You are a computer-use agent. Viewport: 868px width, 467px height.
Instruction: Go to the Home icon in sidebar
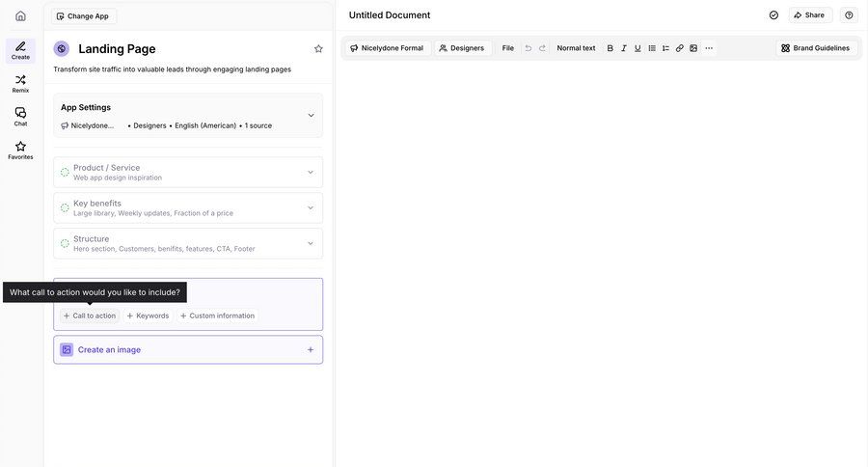[x=20, y=15]
